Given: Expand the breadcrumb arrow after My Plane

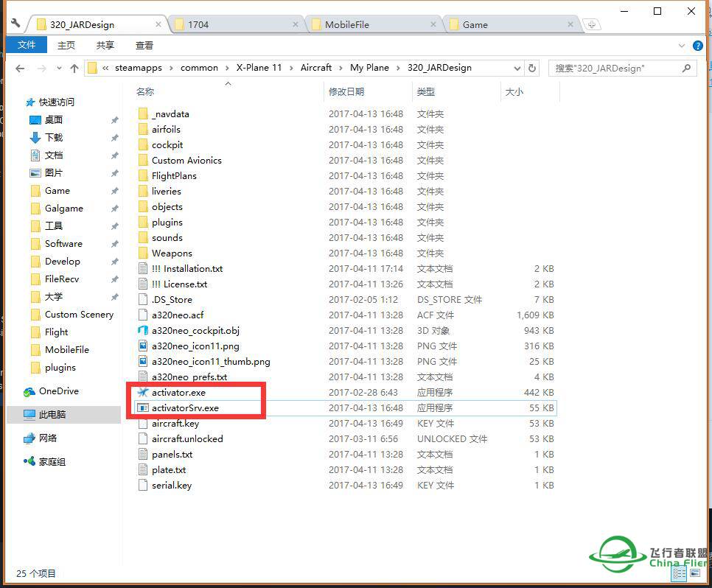Looking at the screenshot, I should (398, 68).
